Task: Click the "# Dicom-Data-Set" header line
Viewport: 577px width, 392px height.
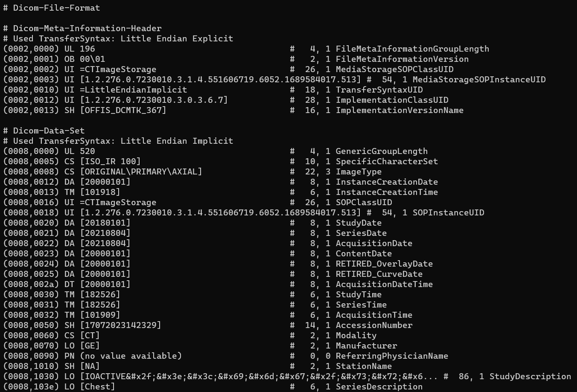Action: (44, 131)
